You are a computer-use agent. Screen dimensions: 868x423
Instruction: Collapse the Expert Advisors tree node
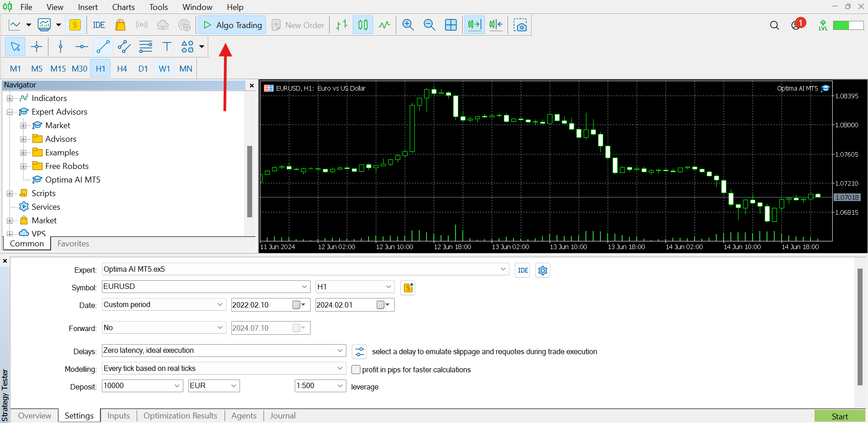coord(10,112)
